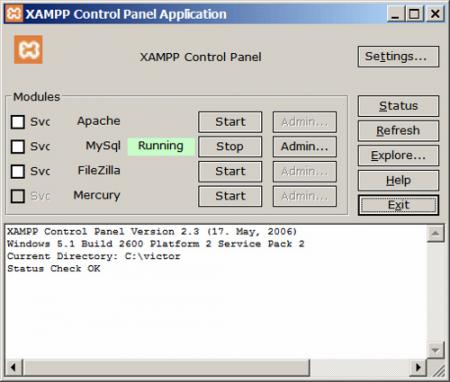Screen dimensions: 450x382
Task: Click the disabled Apache Admin button
Action: pos(305,122)
